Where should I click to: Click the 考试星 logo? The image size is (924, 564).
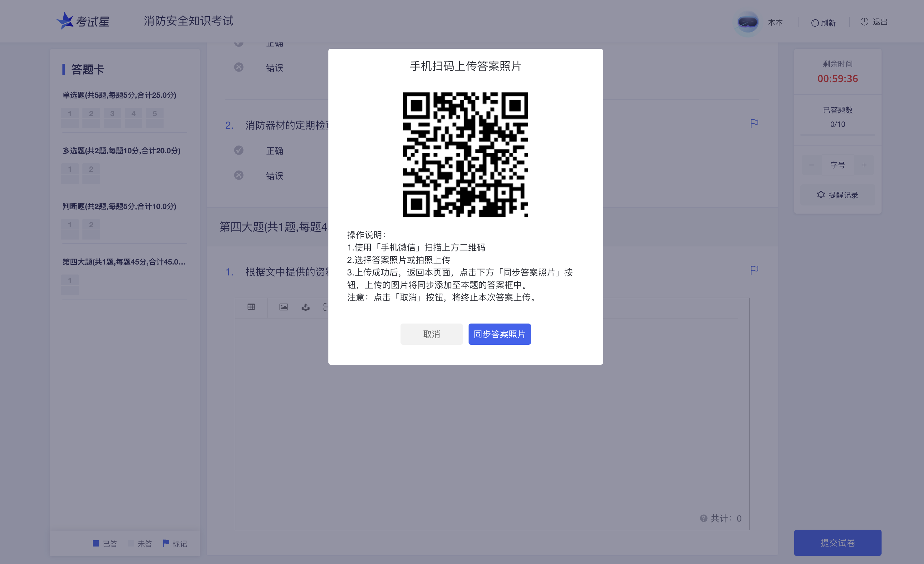pos(83,21)
